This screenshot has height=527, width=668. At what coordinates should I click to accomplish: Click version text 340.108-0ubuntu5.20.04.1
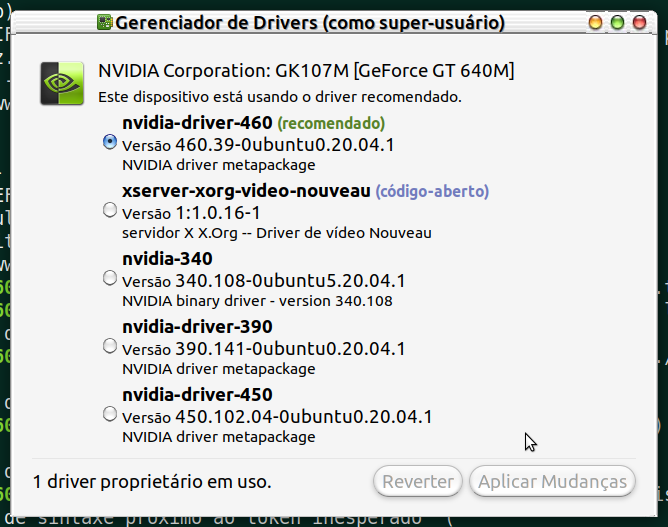pyautogui.click(x=290, y=281)
